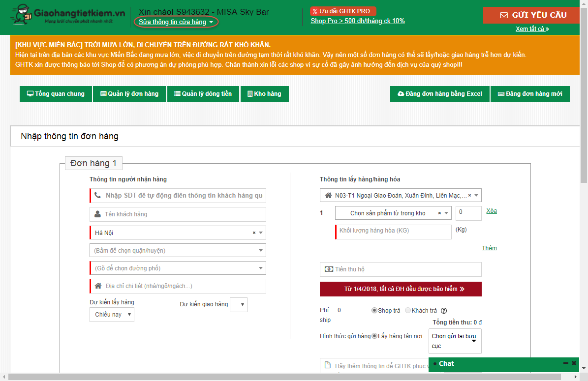Click the Tổng tiền thu: 0 đ text
Viewport: 588px width, 381px height.
click(457, 322)
